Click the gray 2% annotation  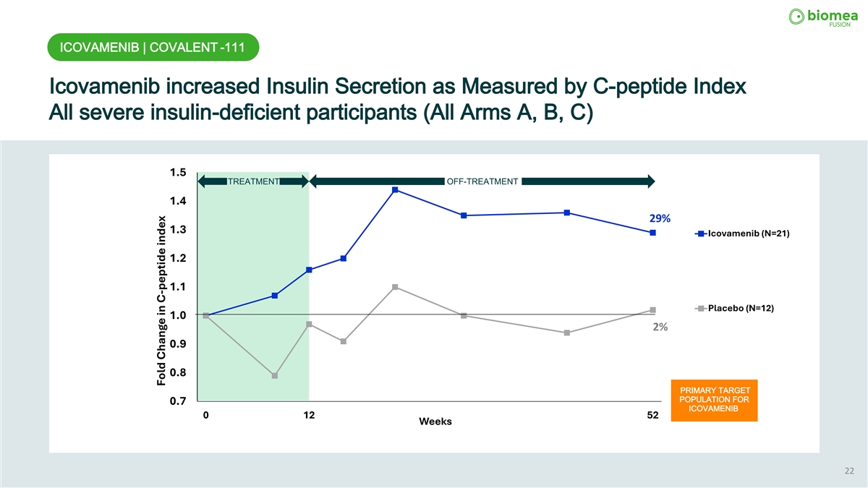660,327
